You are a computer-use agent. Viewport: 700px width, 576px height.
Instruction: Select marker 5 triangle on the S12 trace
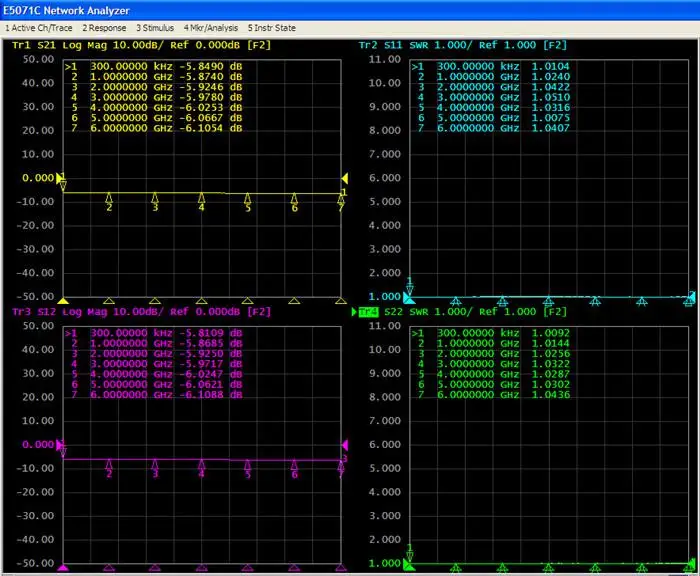pyautogui.click(x=248, y=465)
